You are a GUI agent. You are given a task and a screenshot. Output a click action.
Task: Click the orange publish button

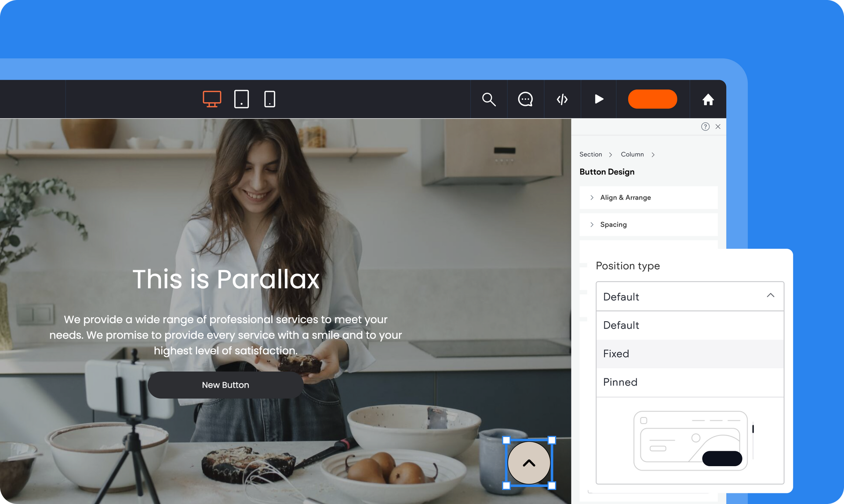[653, 99]
